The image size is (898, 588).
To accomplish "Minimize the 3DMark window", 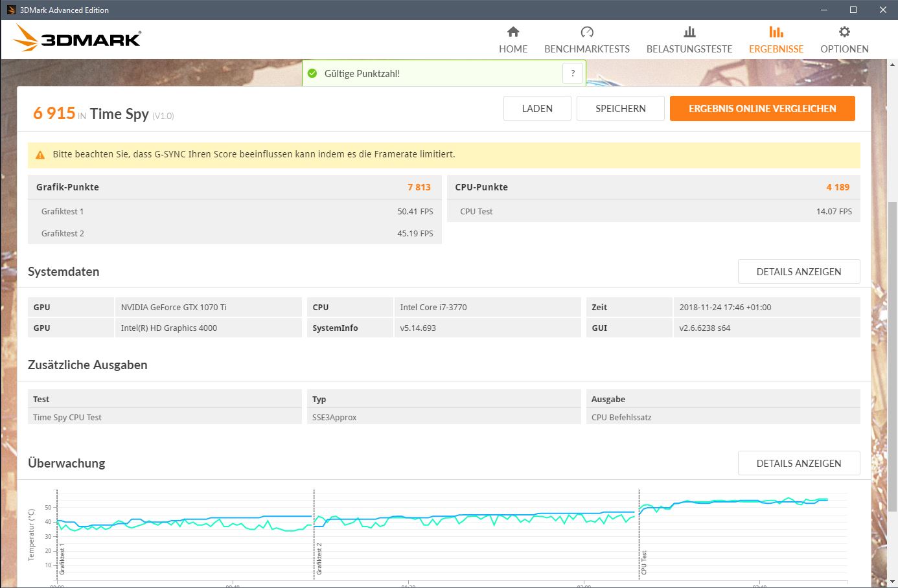I will [824, 10].
